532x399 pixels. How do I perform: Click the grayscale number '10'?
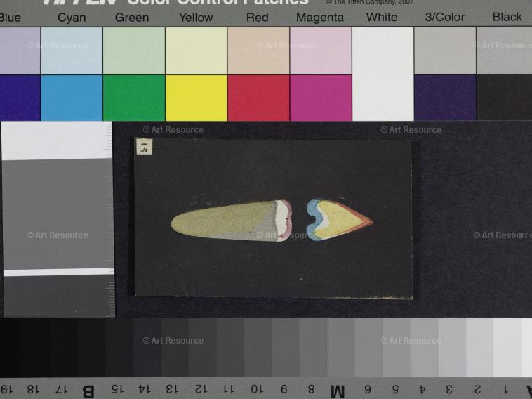(256, 388)
